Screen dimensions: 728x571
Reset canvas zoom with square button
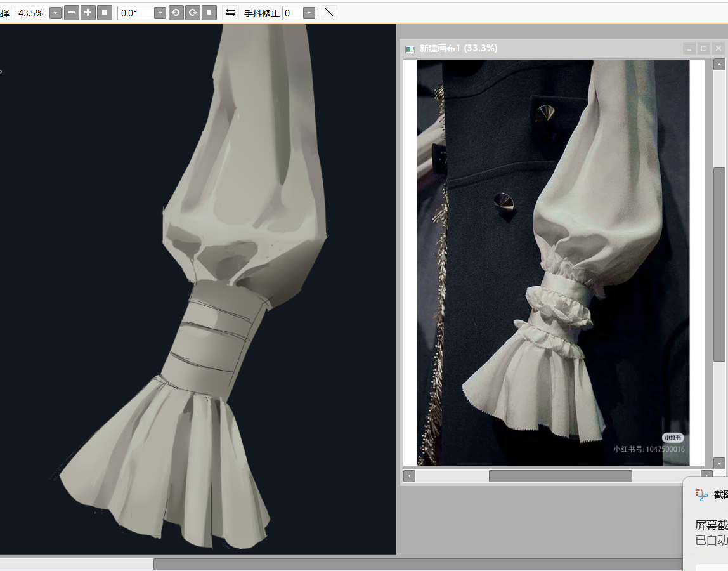(105, 13)
